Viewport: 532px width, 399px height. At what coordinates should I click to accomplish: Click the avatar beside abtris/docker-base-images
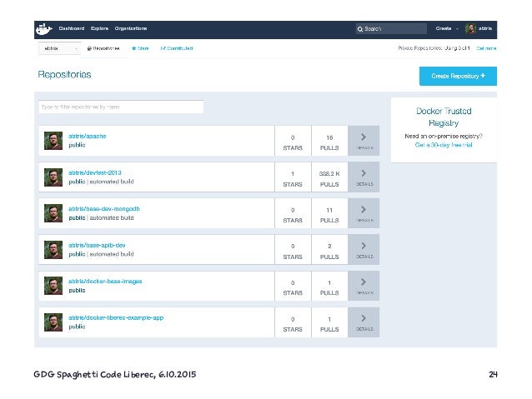coord(53,286)
